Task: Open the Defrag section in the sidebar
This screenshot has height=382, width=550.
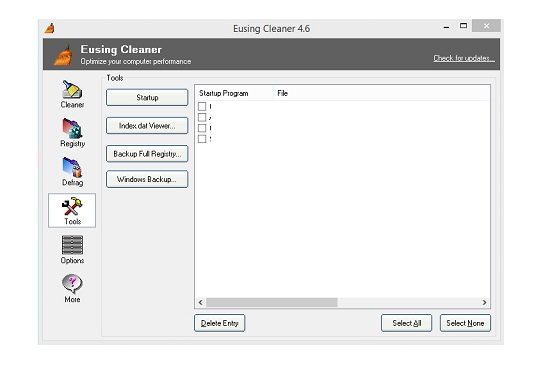Action: tap(72, 172)
